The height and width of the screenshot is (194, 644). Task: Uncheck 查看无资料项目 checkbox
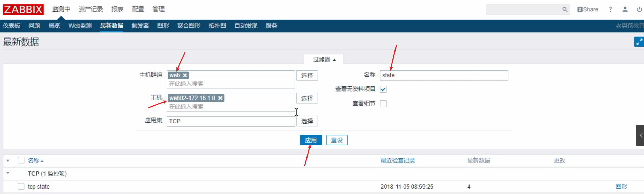pos(383,89)
